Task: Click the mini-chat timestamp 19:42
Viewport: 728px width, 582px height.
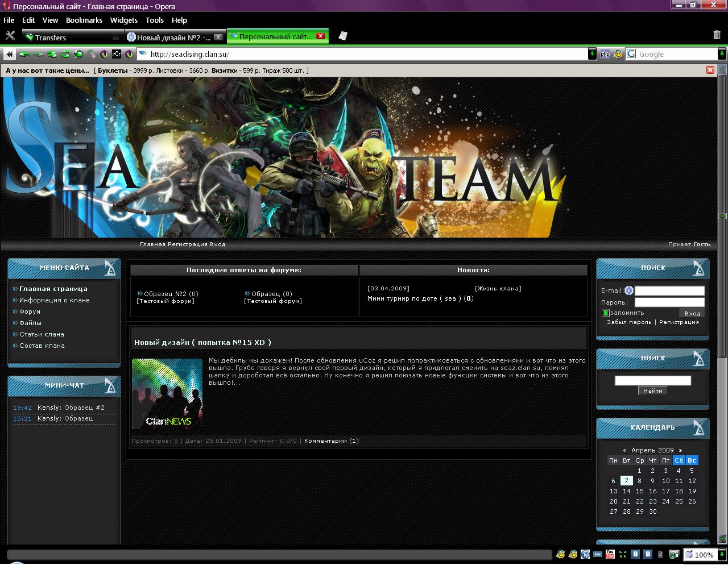Action: (22, 408)
